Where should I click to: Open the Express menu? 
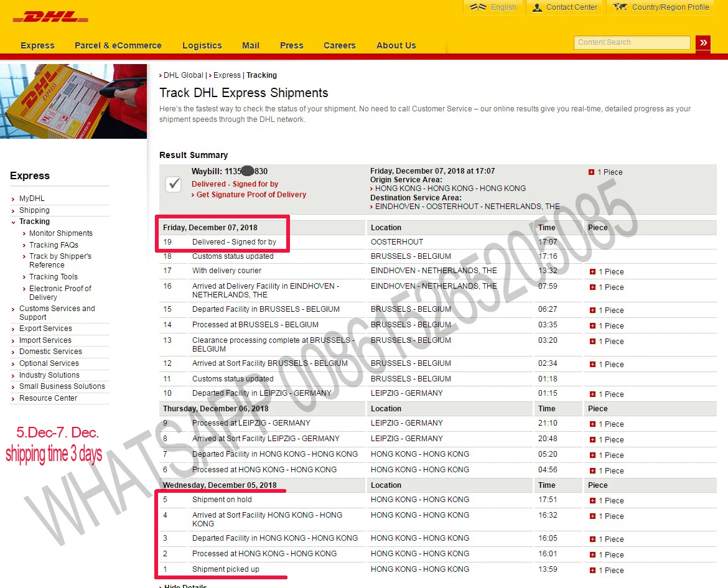click(37, 45)
